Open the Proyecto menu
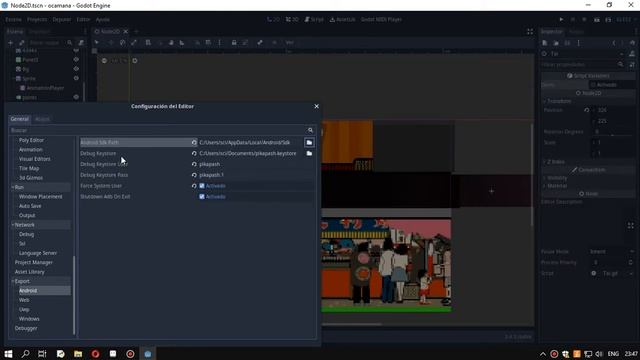 pyautogui.click(x=37, y=19)
